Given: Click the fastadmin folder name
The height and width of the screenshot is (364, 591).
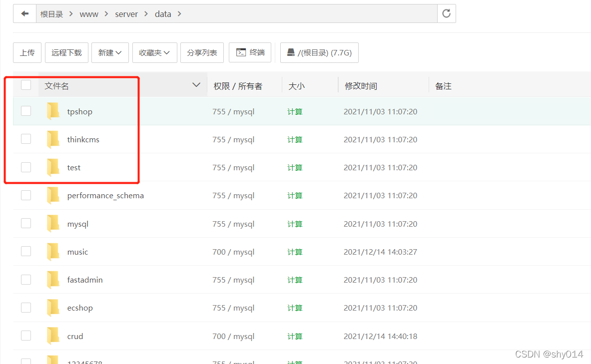Looking at the screenshot, I should coord(85,280).
